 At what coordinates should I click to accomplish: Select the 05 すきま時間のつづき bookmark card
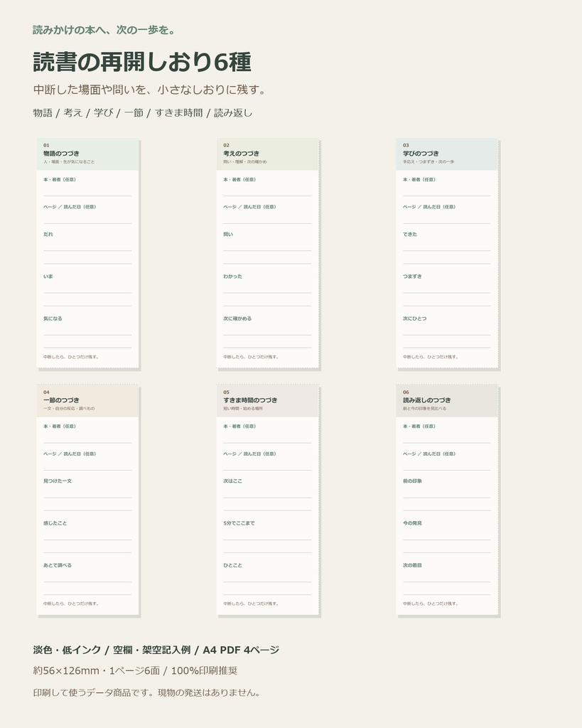[x=267, y=500]
